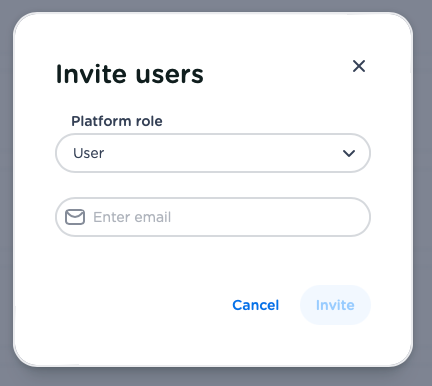The width and height of the screenshot is (432, 386).
Task: Click the mail icon left of Enter email
Action: (x=75, y=217)
